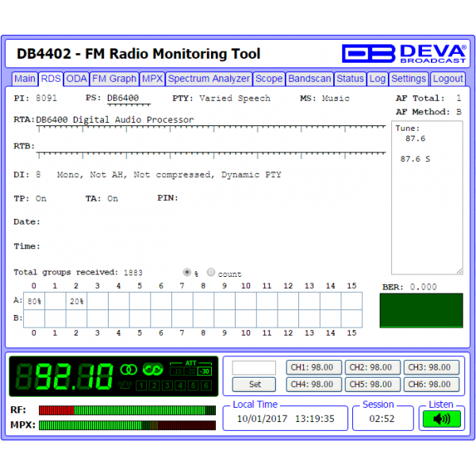Tune to preset CH6: 98.00
Viewport: 476px width, 476px height.
coord(432,384)
